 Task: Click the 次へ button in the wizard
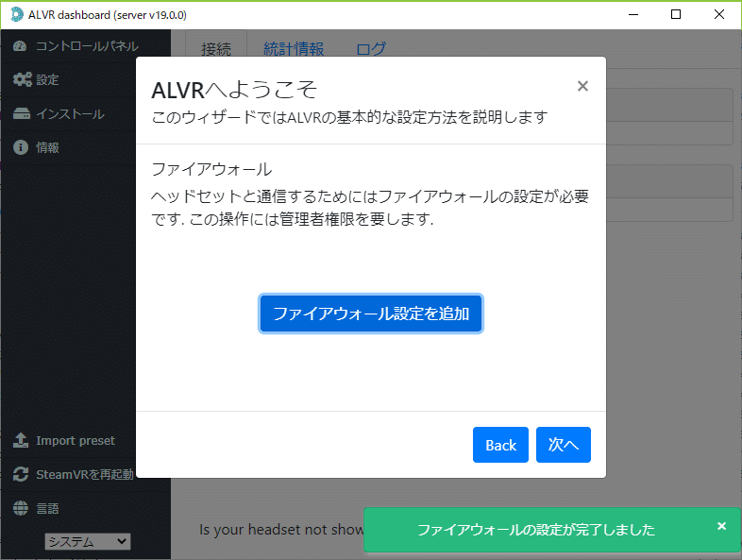(x=564, y=445)
